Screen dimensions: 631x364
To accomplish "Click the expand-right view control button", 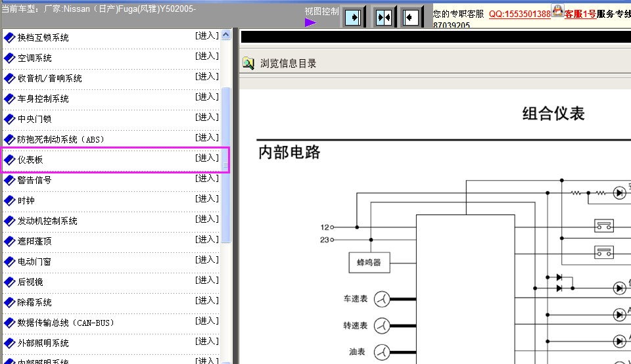I will coord(353,17).
